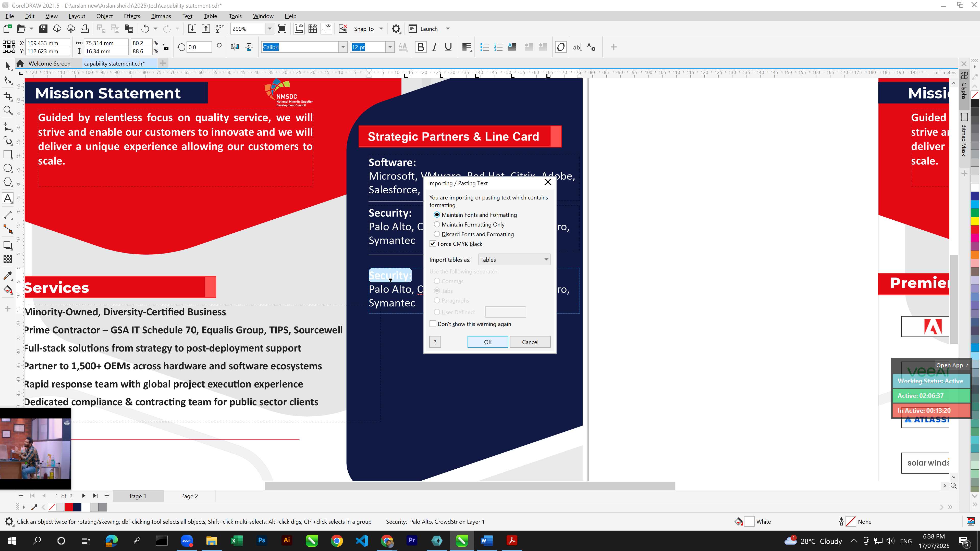Toggle Underline text formatting
The width and height of the screenshot is (980, 551).
pyautogui.click(x=449, y=47)
